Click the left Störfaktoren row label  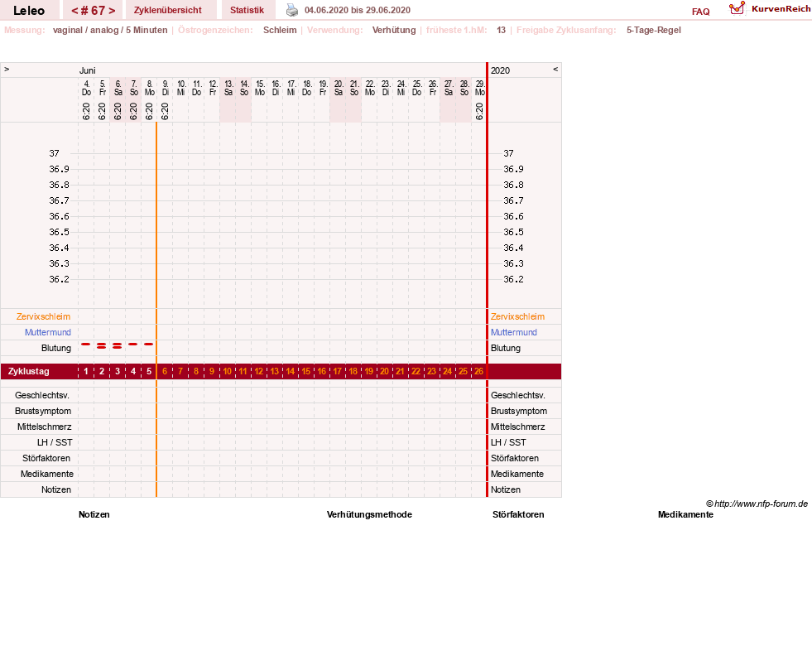pos(46,458)
